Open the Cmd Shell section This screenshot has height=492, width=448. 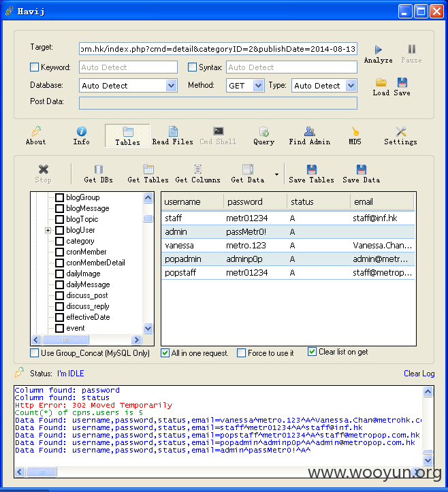tap(218, 135)
